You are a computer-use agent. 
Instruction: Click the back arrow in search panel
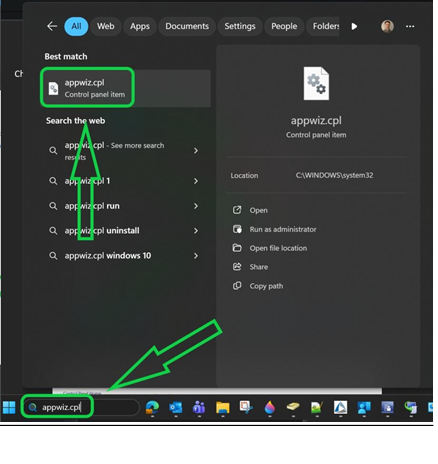[52, 26]
